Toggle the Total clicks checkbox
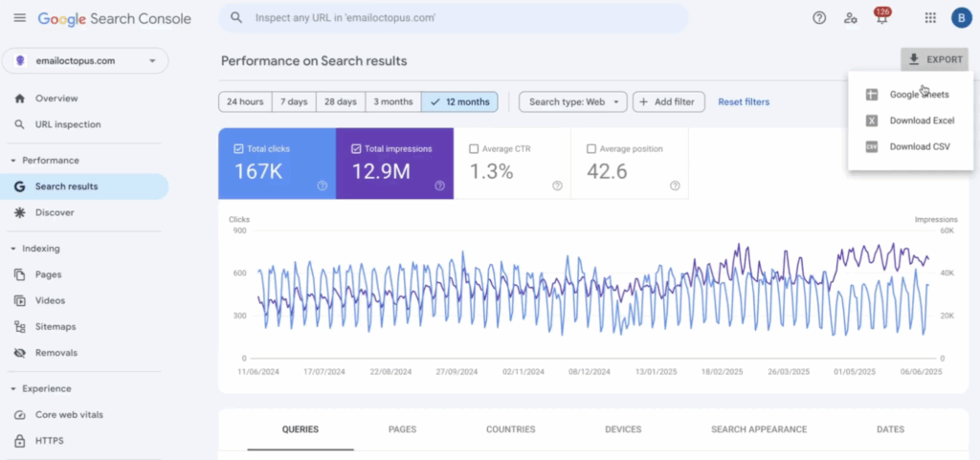Viewport: 980px width, 460px height. tap(238, 149)
